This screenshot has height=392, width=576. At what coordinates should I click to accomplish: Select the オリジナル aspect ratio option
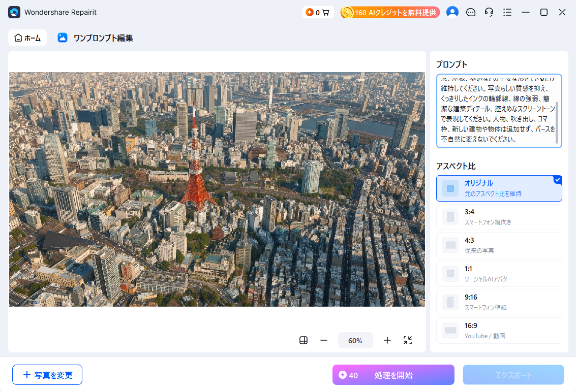[x=499, y=188]
